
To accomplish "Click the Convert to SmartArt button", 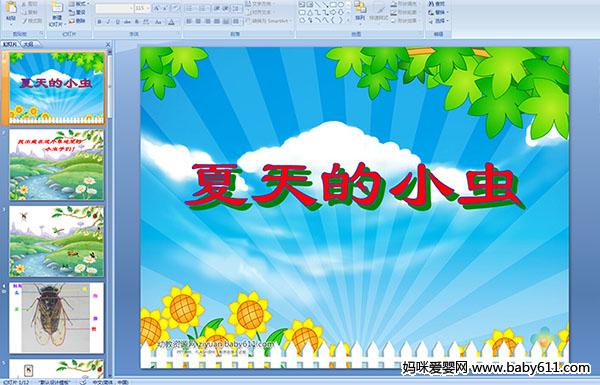I will tap(267, 21).
